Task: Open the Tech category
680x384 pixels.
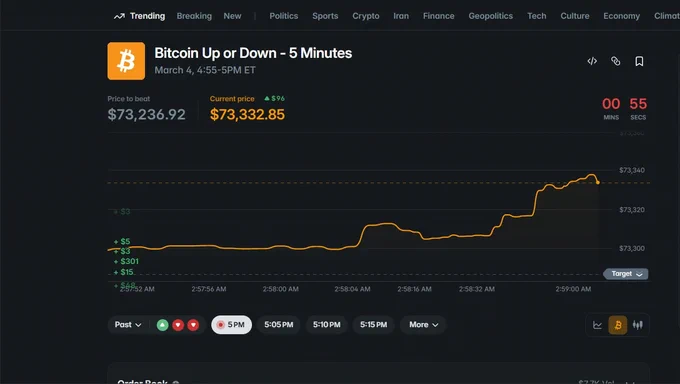Action: click(536, 16)
